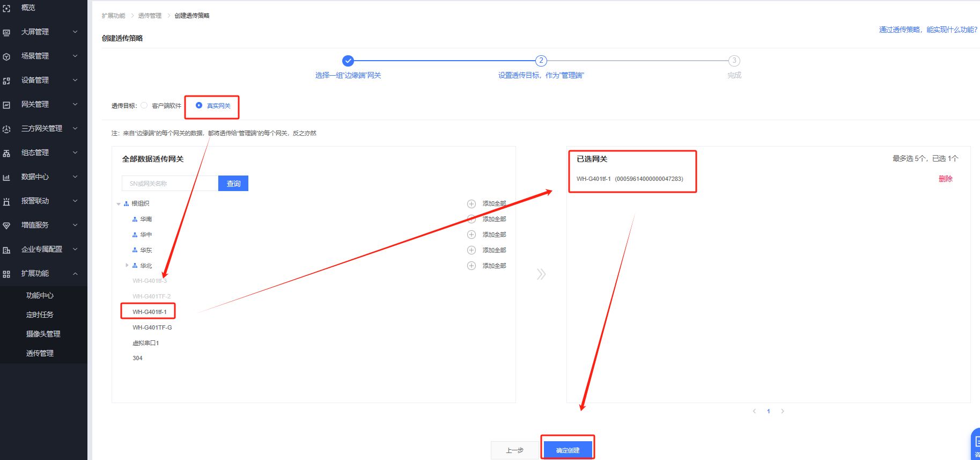Click the 上一步 previous step button

coord(515,450)
